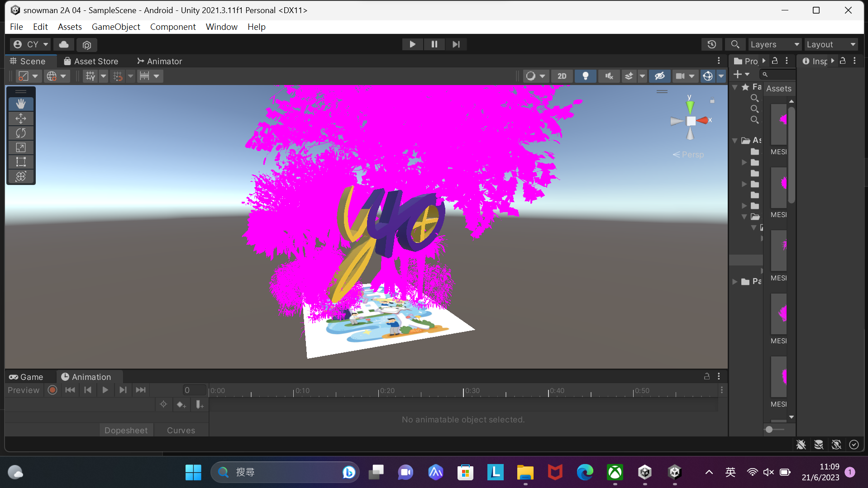Open the Layout dropdown

pyautogui.click(x=831, y=44)
